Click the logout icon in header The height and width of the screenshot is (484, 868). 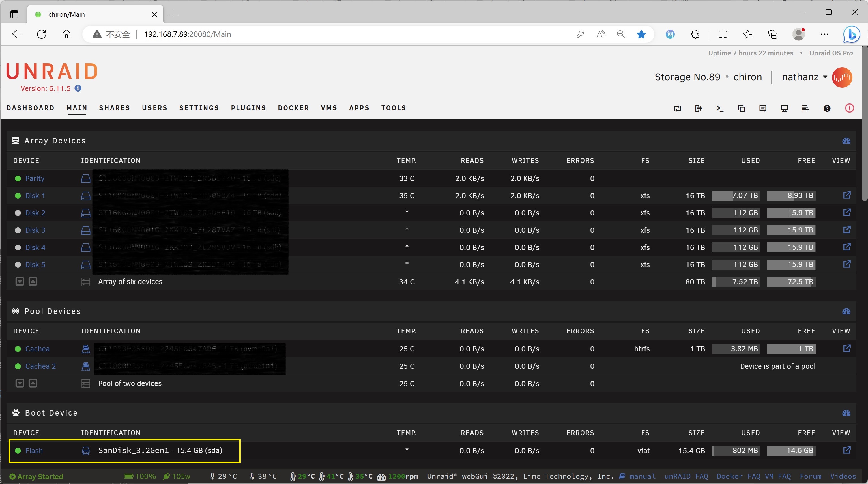[x=699, y=109]
